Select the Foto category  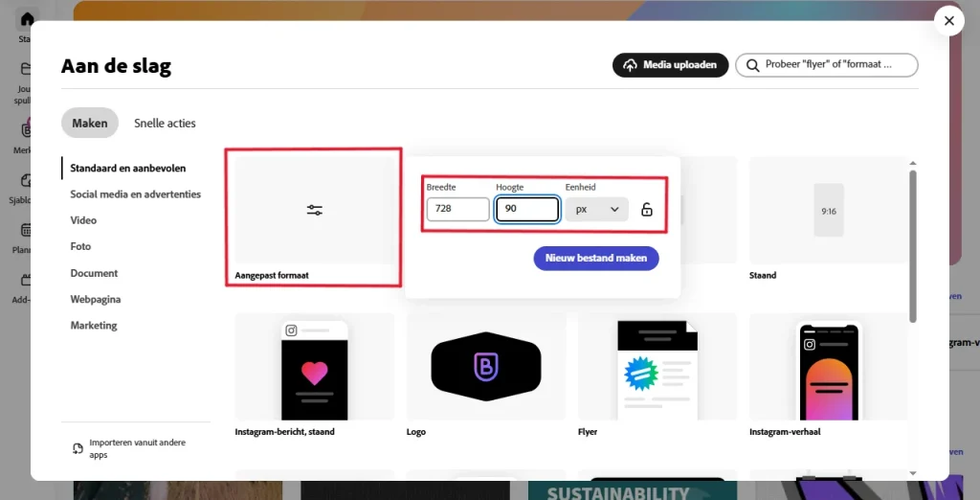80,246
